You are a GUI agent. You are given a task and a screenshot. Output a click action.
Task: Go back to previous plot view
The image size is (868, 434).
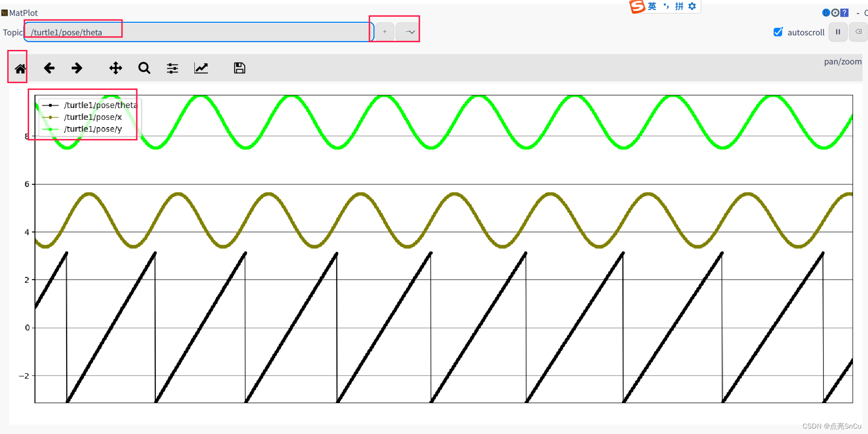tap(49, 68)
